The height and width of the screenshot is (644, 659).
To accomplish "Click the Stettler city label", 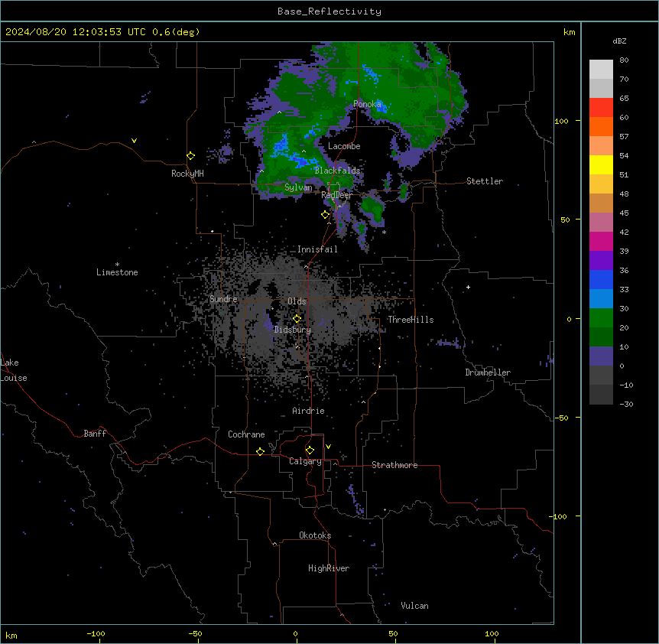I will pos(485,181).
